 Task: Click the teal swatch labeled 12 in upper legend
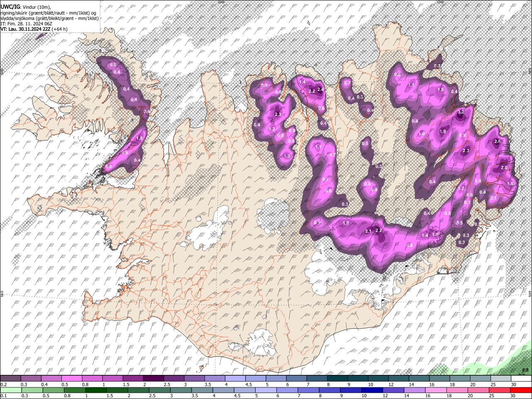tap(399, 379)
